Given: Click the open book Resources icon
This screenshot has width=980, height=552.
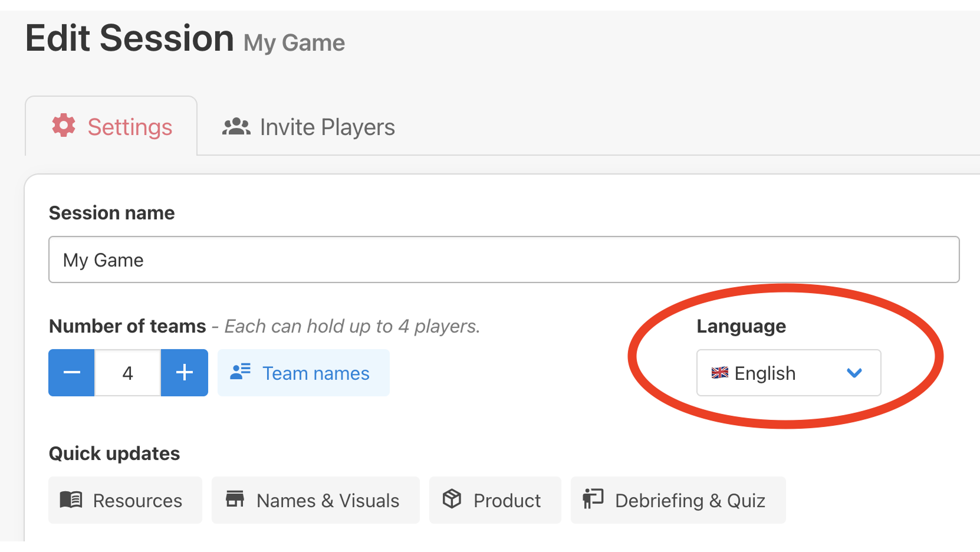Looking at the screenshot, I should click(x=71, y=500).
